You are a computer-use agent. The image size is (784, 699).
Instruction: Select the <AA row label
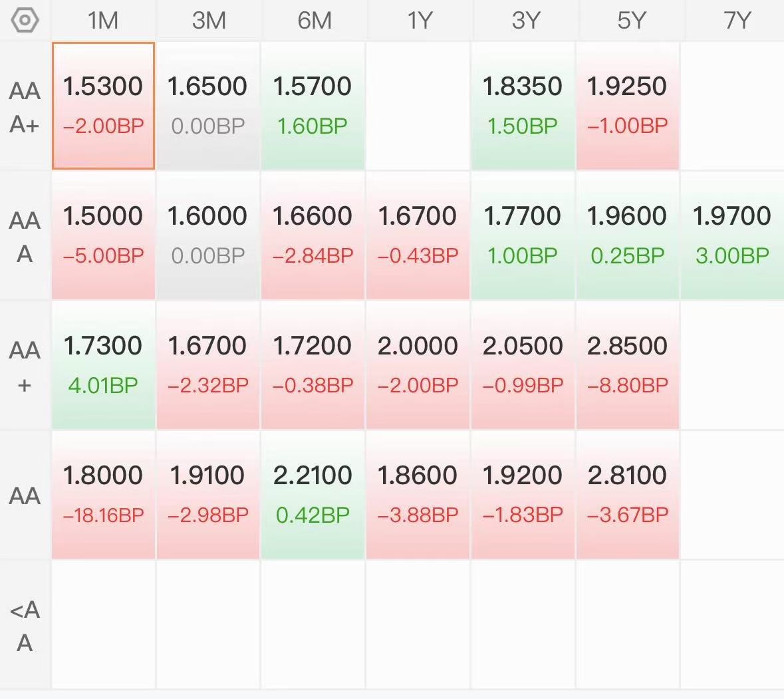pyautogui.click(x=25, y=625)
